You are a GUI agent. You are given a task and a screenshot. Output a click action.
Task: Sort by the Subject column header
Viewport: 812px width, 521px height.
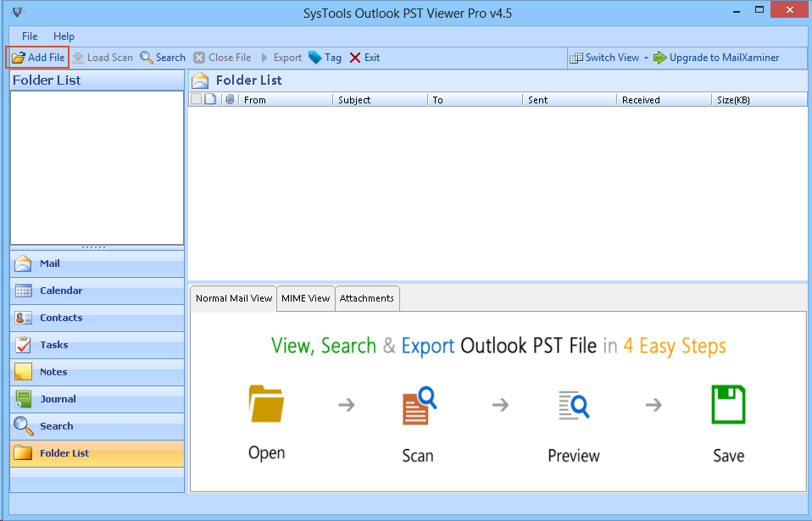[x=380, y=100]
